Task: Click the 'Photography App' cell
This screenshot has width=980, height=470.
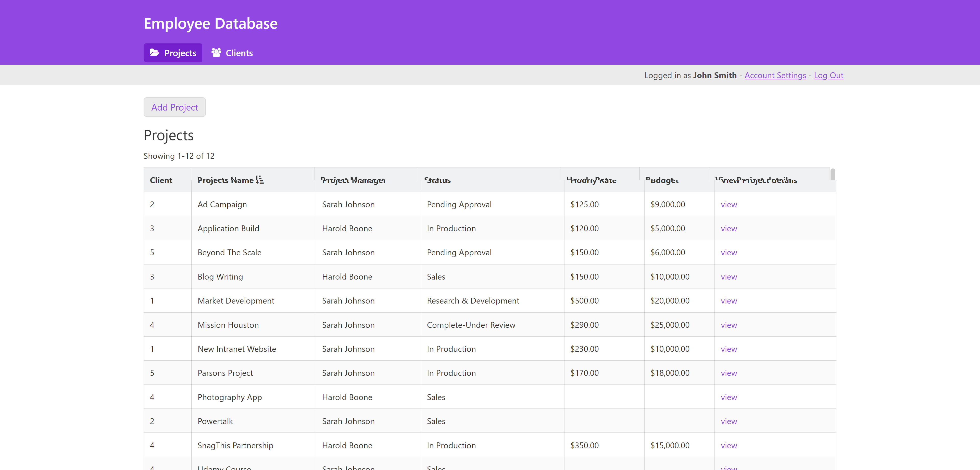Action: click(x=253, y=397)
